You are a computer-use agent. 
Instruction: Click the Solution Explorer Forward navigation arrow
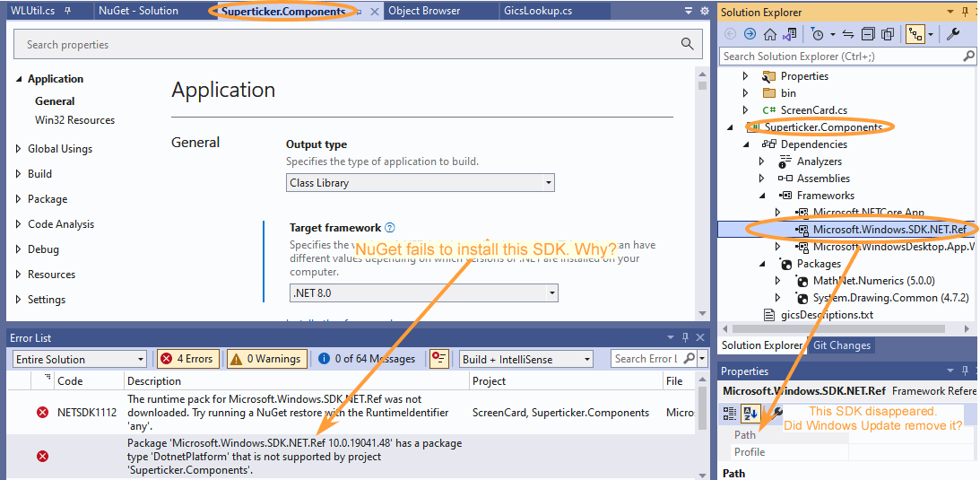pos(750,34)
